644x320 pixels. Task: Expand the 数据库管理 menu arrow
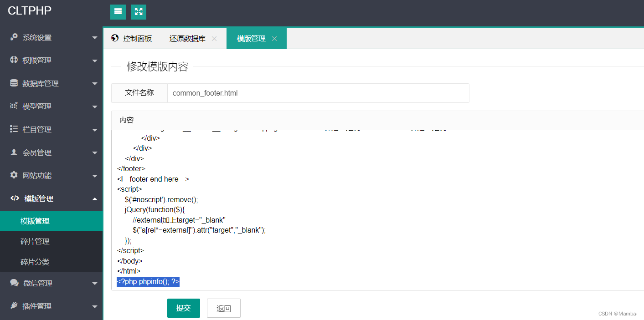tap(95, 84)
